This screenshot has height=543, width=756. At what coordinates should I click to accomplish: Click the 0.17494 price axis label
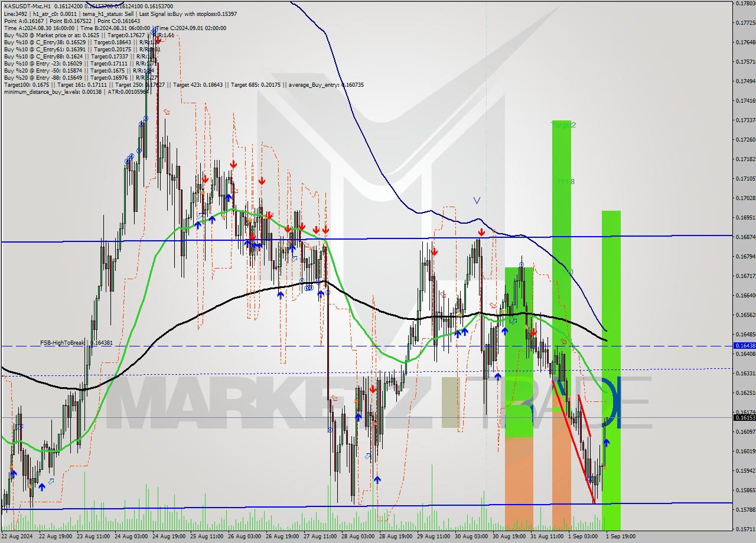(745, 81)
